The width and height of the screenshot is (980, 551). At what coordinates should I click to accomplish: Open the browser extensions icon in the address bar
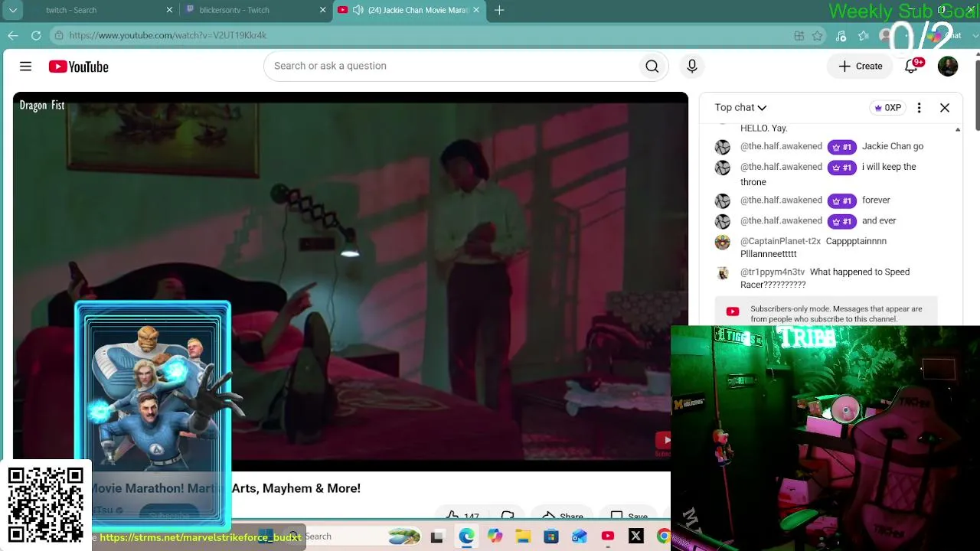click(799, 35)
